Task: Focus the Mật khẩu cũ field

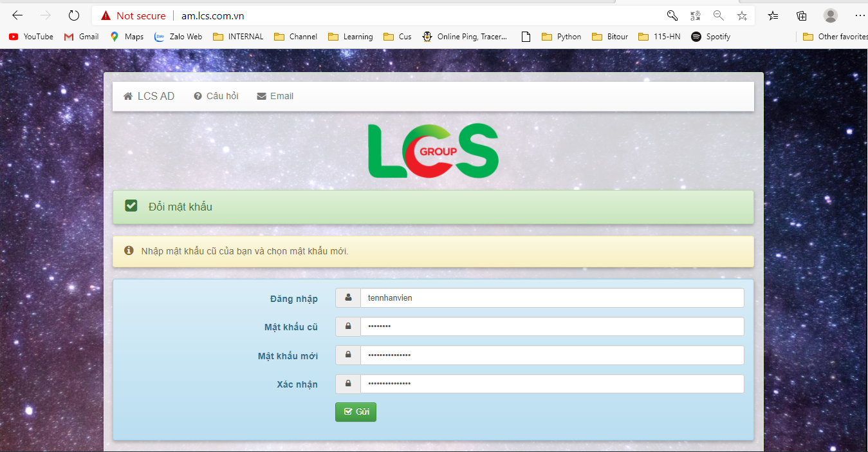Action: pyautogui.click(x=552, y=326)
